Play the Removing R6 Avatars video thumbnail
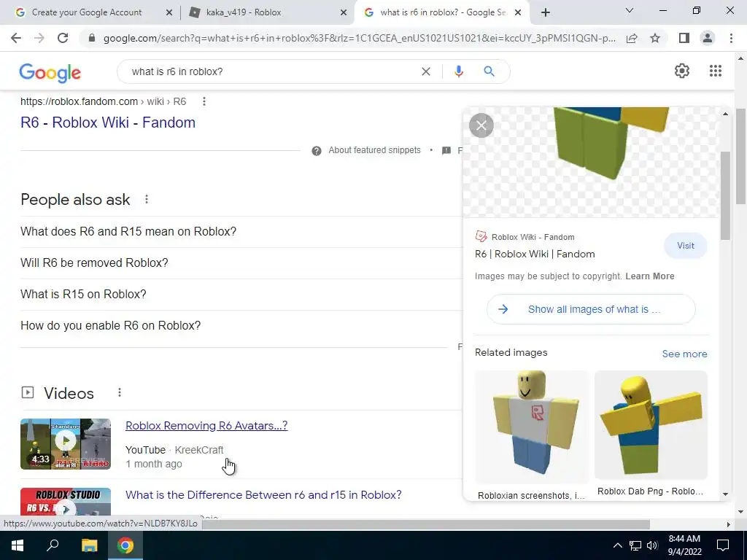Screen dimensions: 747x560 point(66,444)
